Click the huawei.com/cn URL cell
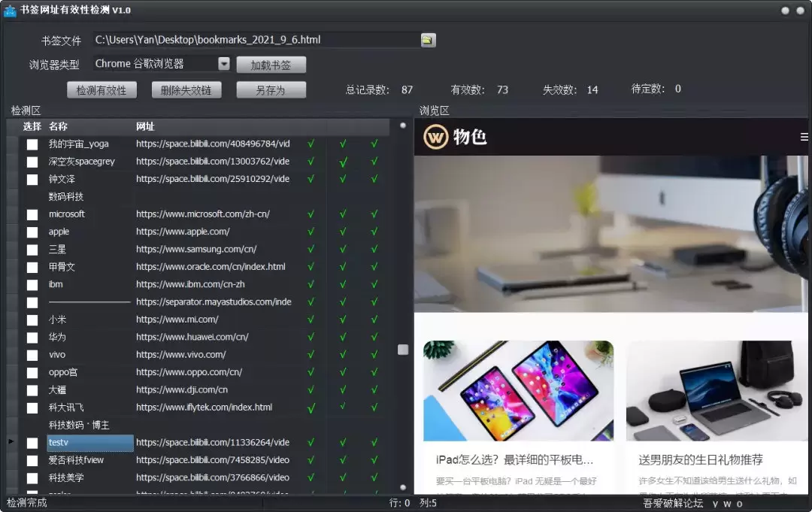Screen dimensions: 812x512 coord(192,337)
